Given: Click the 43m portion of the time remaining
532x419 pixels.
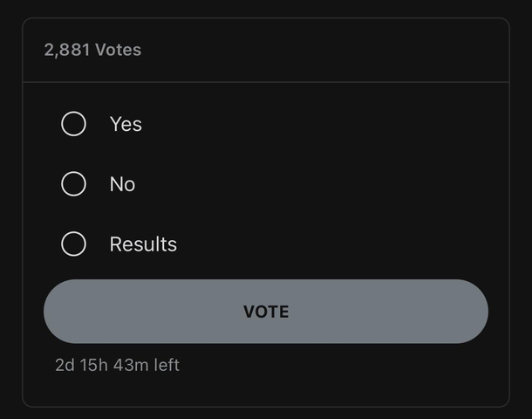Looking at the screenshot, I should click(131, 366).
